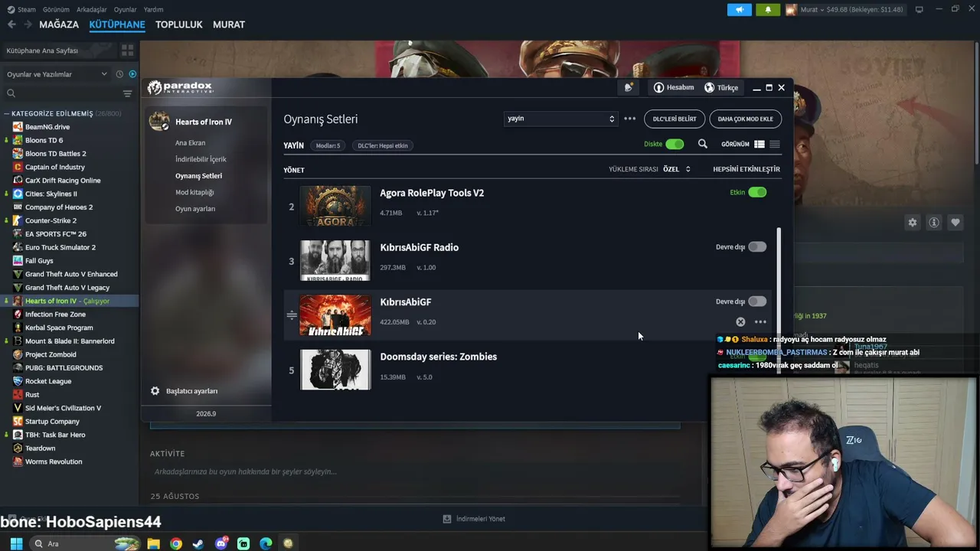Go back with the Steam back arrow

pyautogui.click(x=11, y=24)
